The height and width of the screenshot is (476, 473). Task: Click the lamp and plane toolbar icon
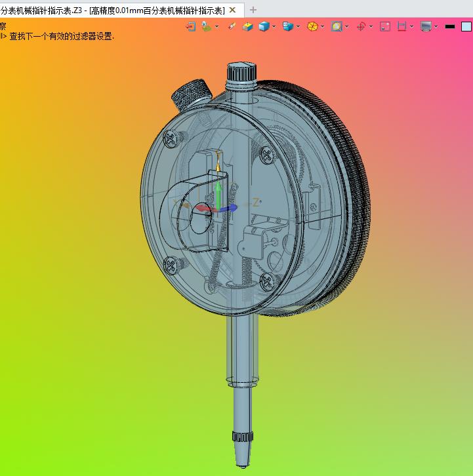tap(207, 27)
